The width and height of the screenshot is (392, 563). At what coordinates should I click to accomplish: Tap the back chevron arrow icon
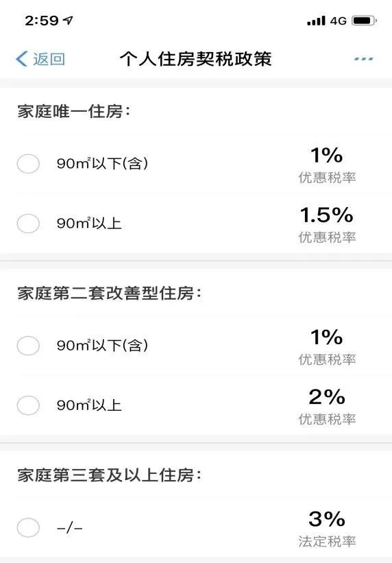pos(22,59)
